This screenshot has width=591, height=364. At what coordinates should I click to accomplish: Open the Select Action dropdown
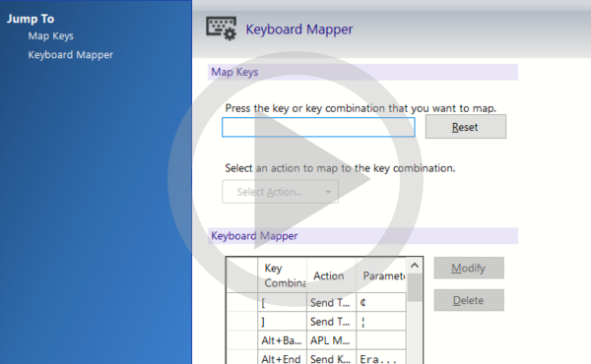coord(280,192)
